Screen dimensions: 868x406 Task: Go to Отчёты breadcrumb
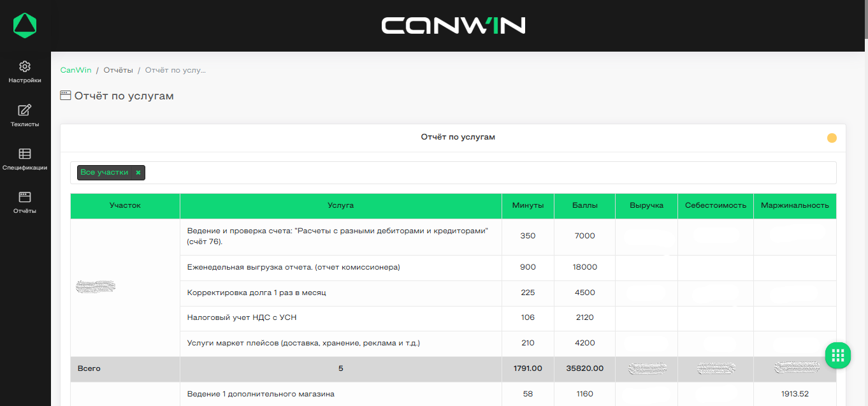click(x=118, y=70)
